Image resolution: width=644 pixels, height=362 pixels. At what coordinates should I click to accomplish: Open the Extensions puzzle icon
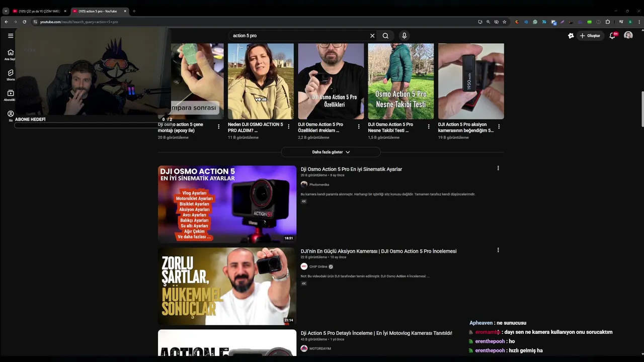(x=608, y=22)
